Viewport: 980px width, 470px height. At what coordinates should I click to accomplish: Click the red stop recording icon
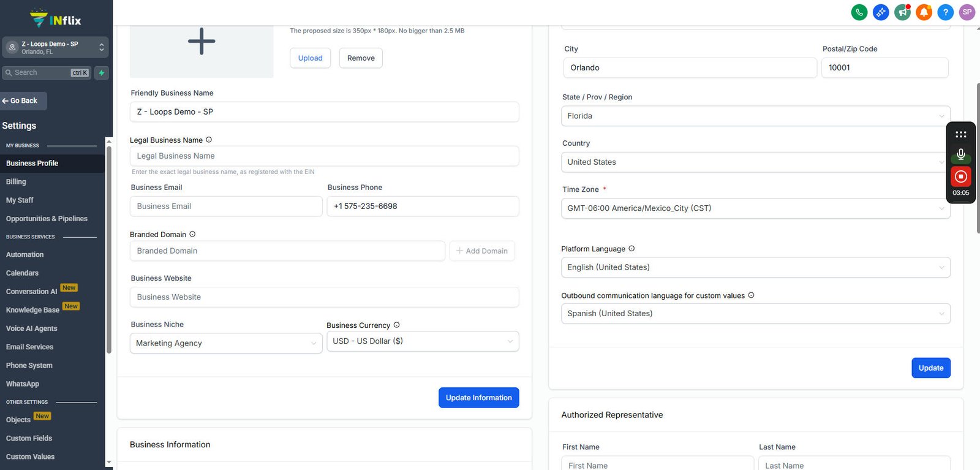961,176
